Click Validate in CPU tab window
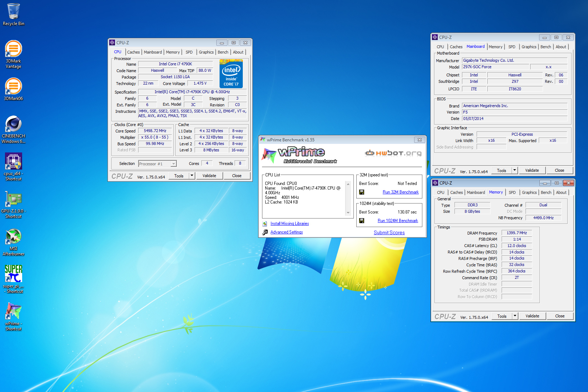This screenshot has height=392, width=588. (209, 176)
